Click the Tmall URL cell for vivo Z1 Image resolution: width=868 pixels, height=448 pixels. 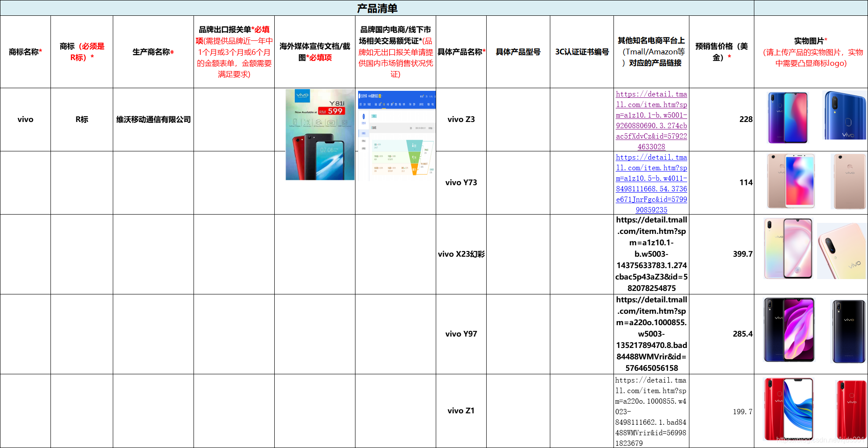651,411
